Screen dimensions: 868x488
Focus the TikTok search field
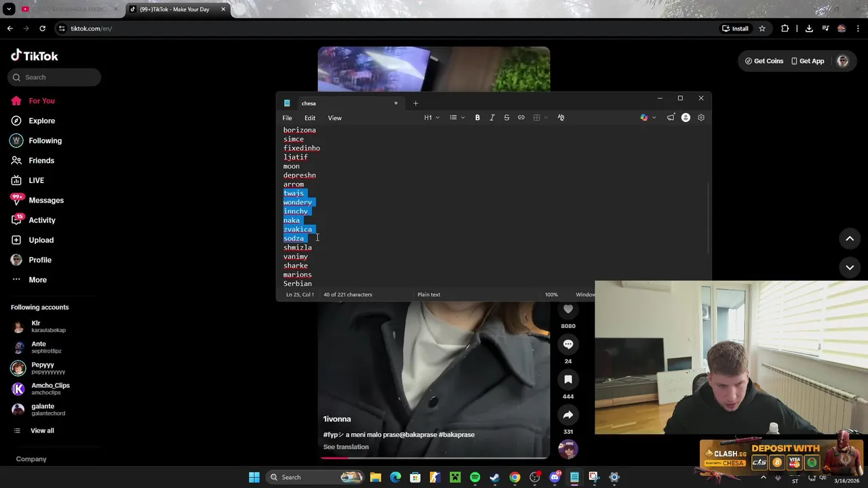55,77
